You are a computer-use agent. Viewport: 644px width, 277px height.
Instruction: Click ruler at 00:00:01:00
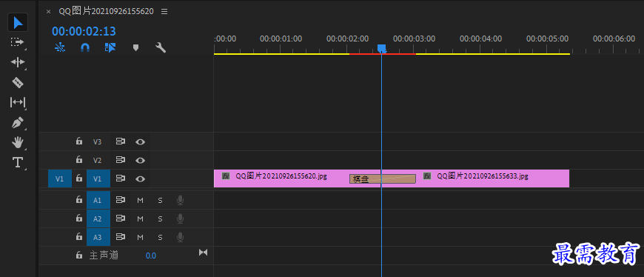click(281, 39)
